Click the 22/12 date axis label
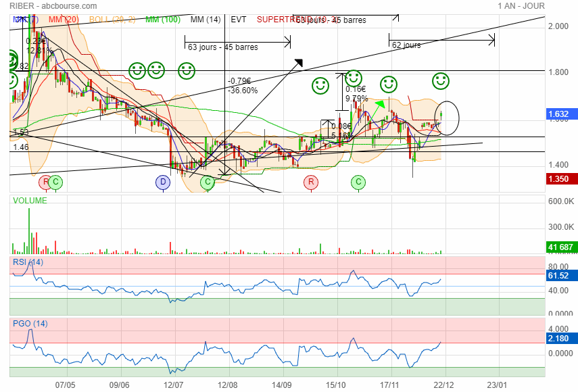The height and width of the screenshot is (392, 578). pyautogui.click(x=444, y=385)
